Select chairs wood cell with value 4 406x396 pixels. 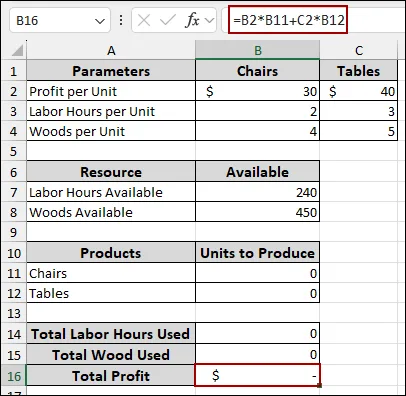257,131
